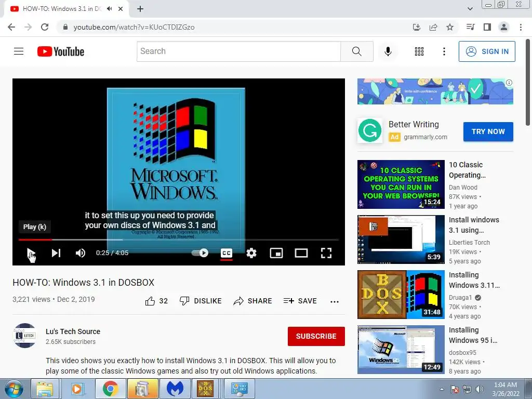
Task: Open the YouTube hamburger guide menu
Action: (19, 51)
